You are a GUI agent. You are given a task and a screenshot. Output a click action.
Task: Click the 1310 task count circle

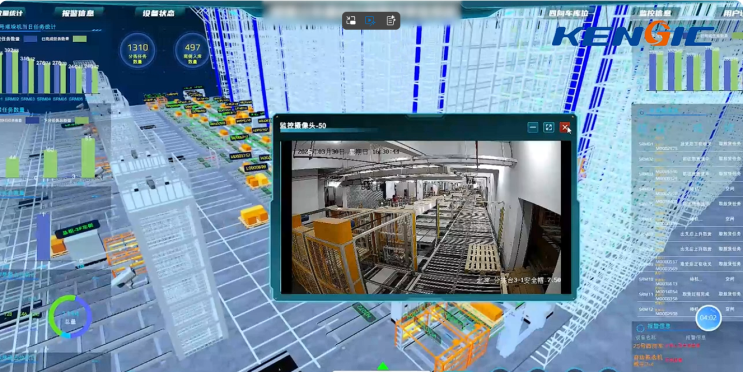(137, 50)
